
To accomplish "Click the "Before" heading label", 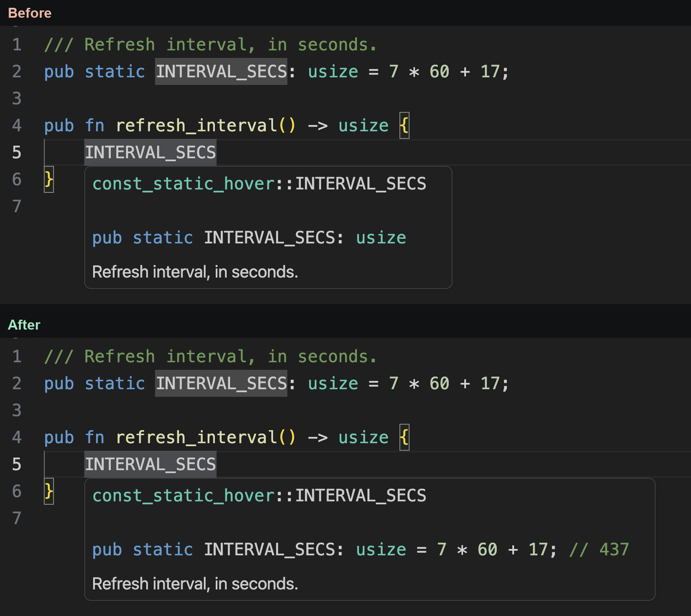I will (x=30, y=13).
